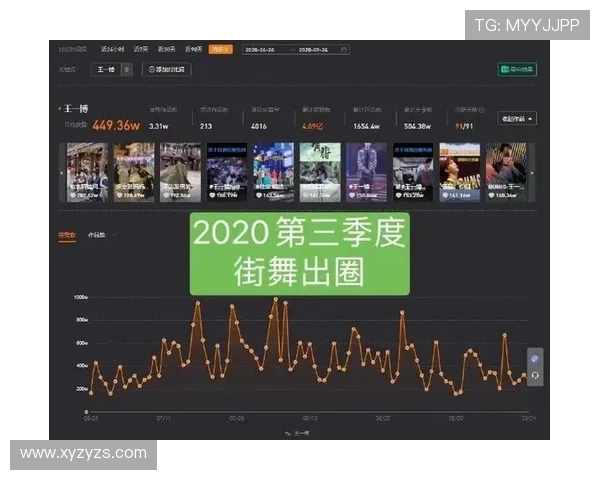Click 王一博 legend marker below the chart

pyautogui.click(x=297, y=433)
